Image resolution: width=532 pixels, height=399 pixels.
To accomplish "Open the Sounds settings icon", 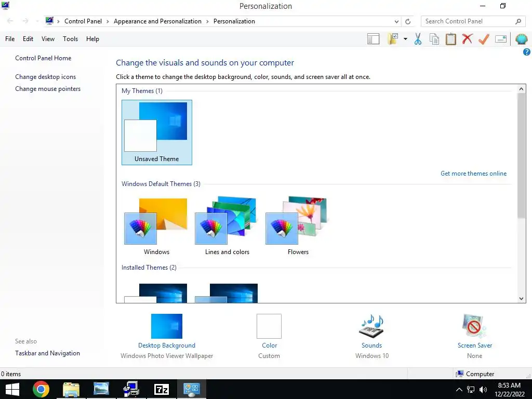I will tap(371, 326).
